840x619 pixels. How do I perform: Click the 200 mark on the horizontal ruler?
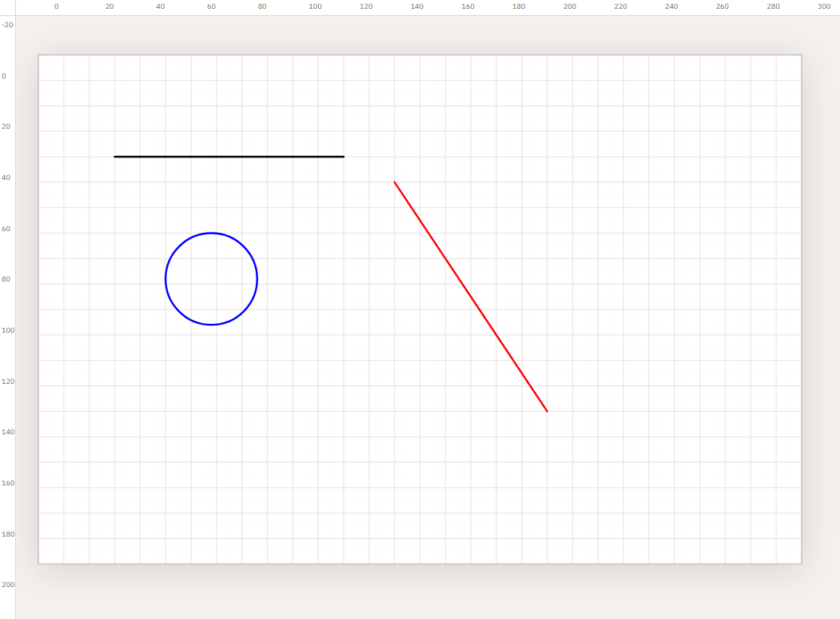[x=570, y=6]
